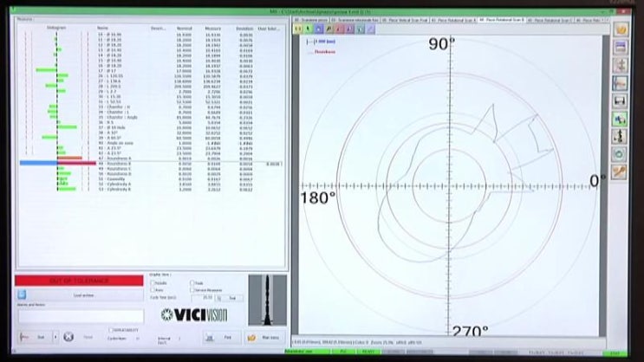
Task: Toggle the REPEATABILITY checkbox
Action: 110,330
